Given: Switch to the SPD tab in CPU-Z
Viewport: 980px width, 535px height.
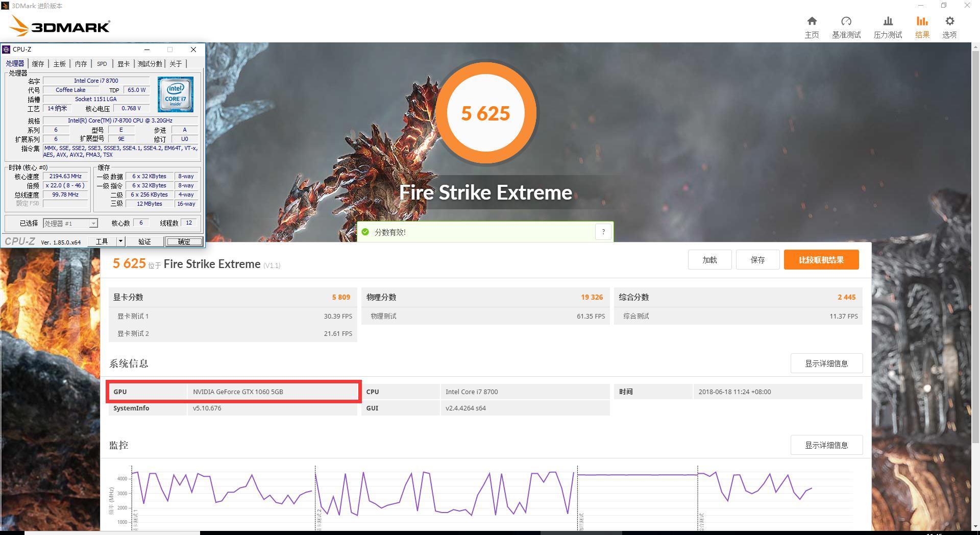Looking at the screenshot, I should (x=102, y=63).
